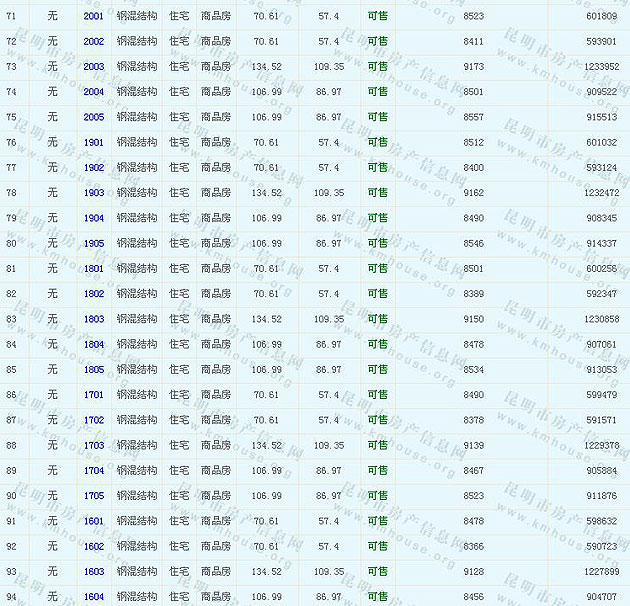Click the total price 1227899 cell

tap(601, 571)
